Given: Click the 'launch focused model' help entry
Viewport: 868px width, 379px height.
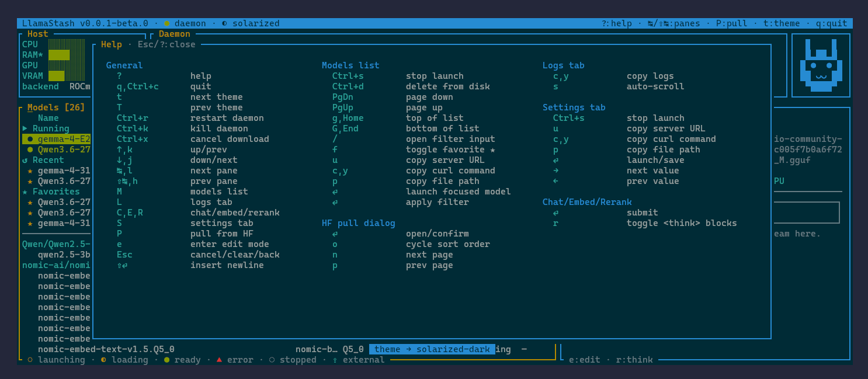Looking at the screenshot, I should coord(459,192).
